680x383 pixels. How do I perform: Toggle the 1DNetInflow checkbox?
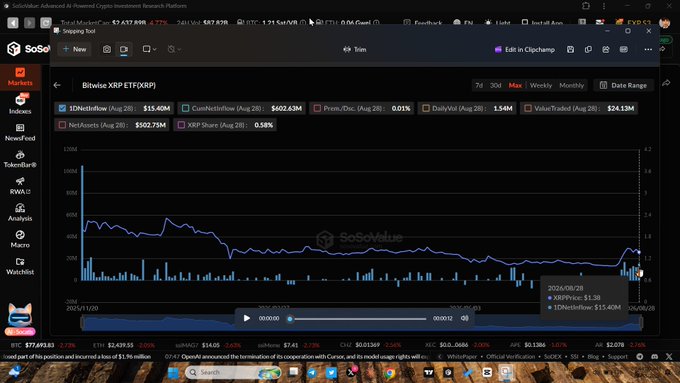point(62,108)
